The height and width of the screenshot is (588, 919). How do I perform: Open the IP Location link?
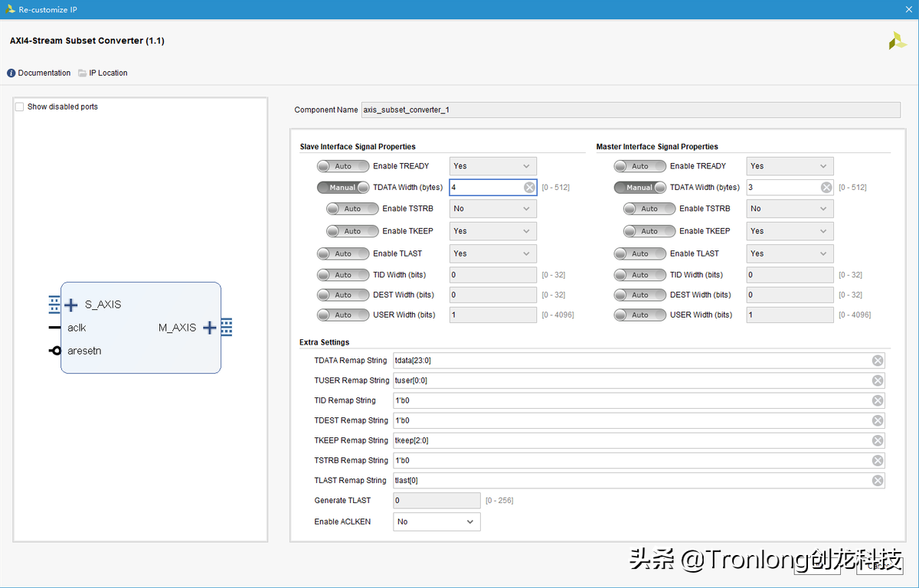tap(108, 73)
